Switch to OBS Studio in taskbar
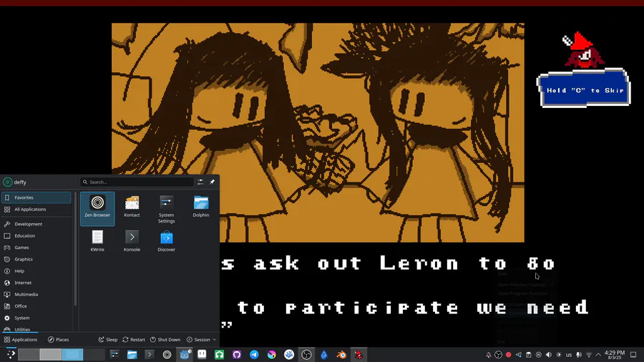 [x=306, y=355]
